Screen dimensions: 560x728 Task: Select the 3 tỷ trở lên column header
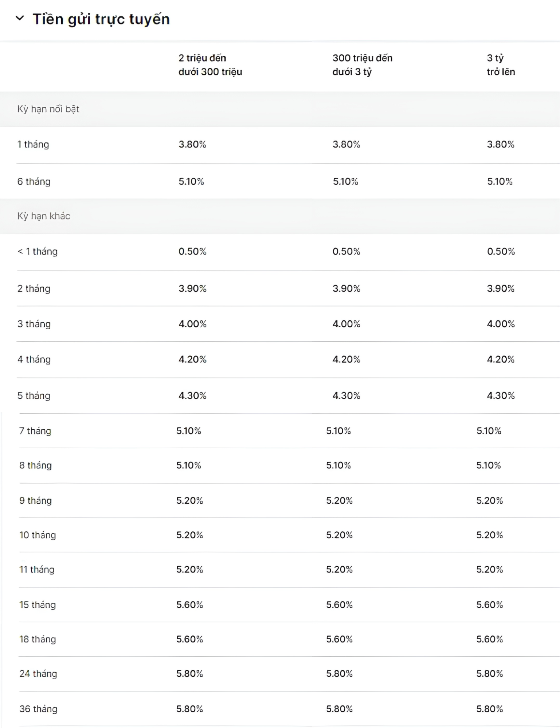tap(501, 65)
